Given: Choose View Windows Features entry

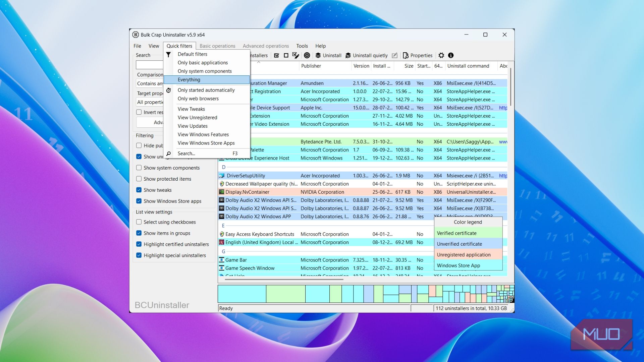Looking at the screenshot, I should (x=203, y=134).
